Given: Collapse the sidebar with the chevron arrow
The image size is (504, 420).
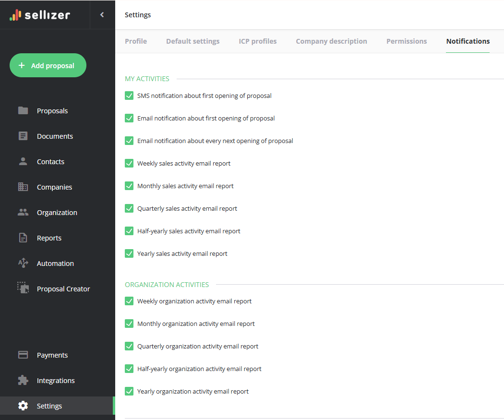Looking at the screenshot, I should pyautogui.click(x=102, y=14).
